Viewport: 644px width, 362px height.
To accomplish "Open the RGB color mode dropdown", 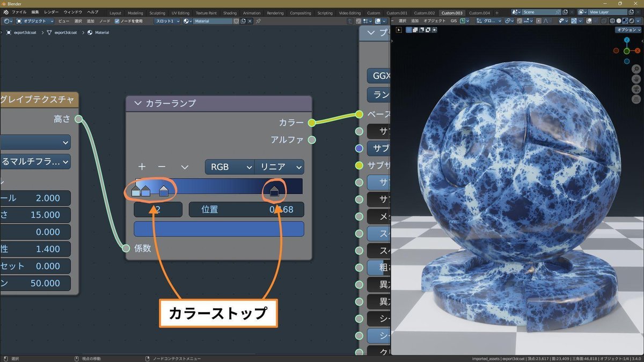I will (x=230, y=167).
